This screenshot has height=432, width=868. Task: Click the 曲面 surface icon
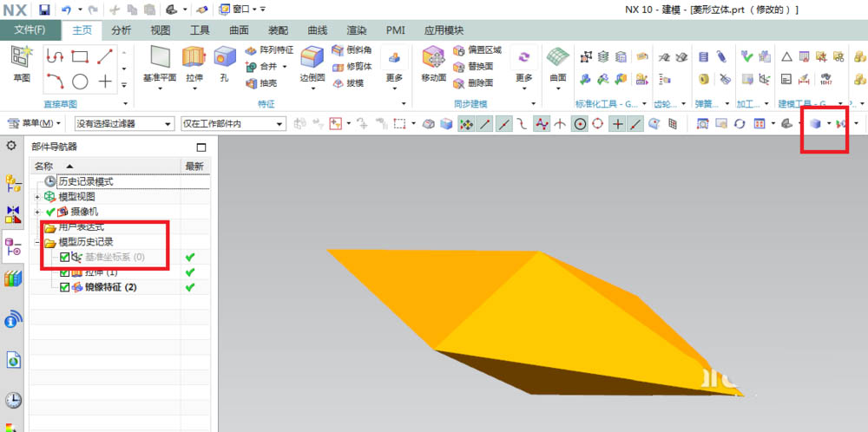(558, 56)
